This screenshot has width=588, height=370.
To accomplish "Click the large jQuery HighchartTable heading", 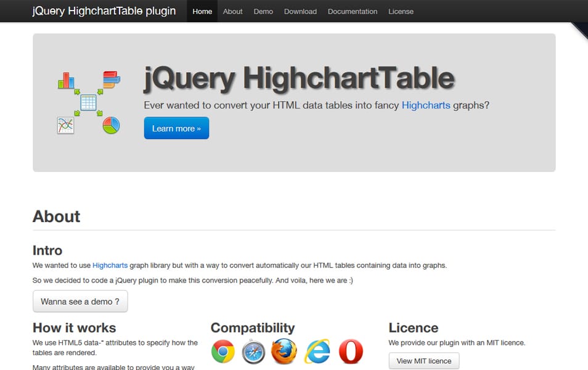I will pos(299,78).
